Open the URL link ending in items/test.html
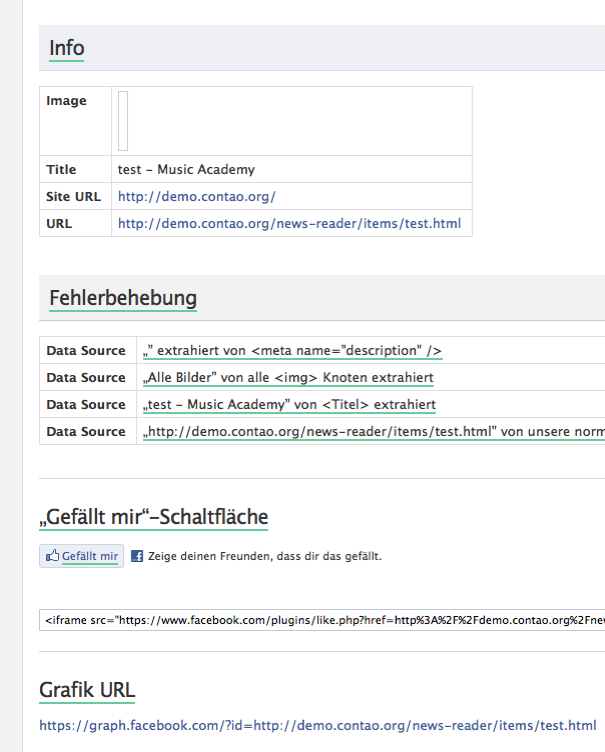605x752 pixels. (x=289, y=223)
